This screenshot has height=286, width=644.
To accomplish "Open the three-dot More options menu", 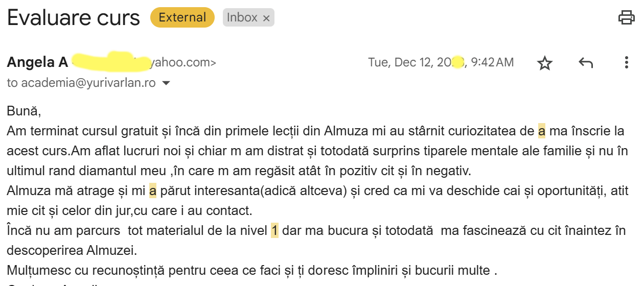I will click(x=627, y=63).
